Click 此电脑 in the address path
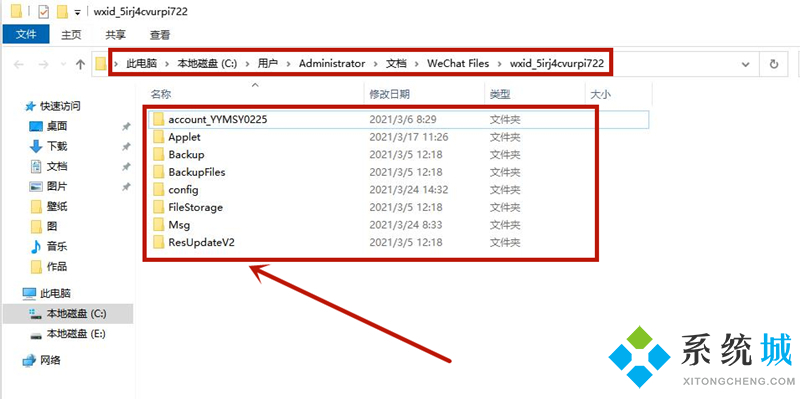The height and width of the screenshot is (399, 800). (142, 64)
